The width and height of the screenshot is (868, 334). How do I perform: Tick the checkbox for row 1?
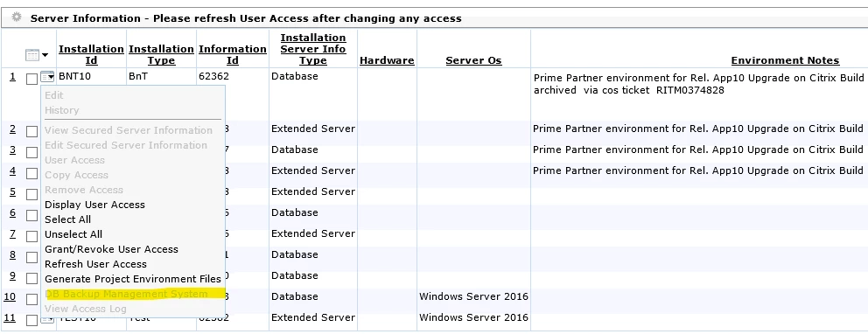32,79
